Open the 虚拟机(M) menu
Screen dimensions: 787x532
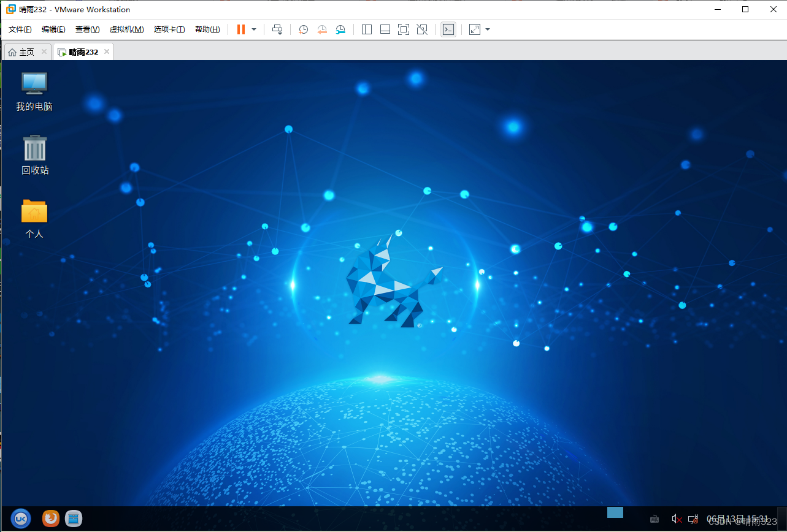pos(126,29)
